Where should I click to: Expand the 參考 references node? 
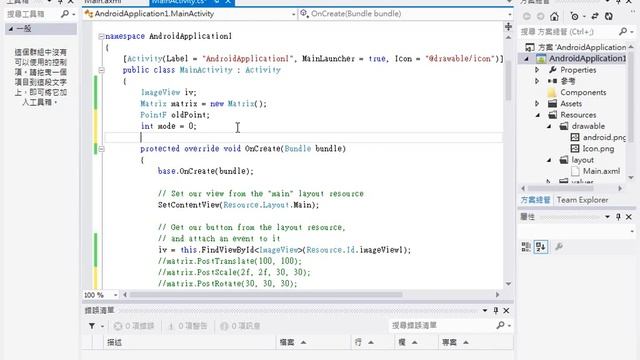point(537,81)
